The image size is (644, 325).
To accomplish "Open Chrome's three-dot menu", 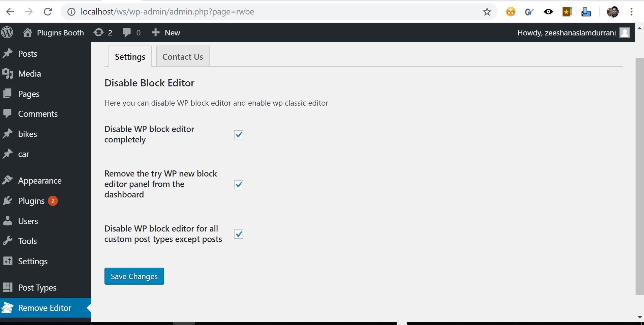I will pyautogui.click(x=632, y=12).
